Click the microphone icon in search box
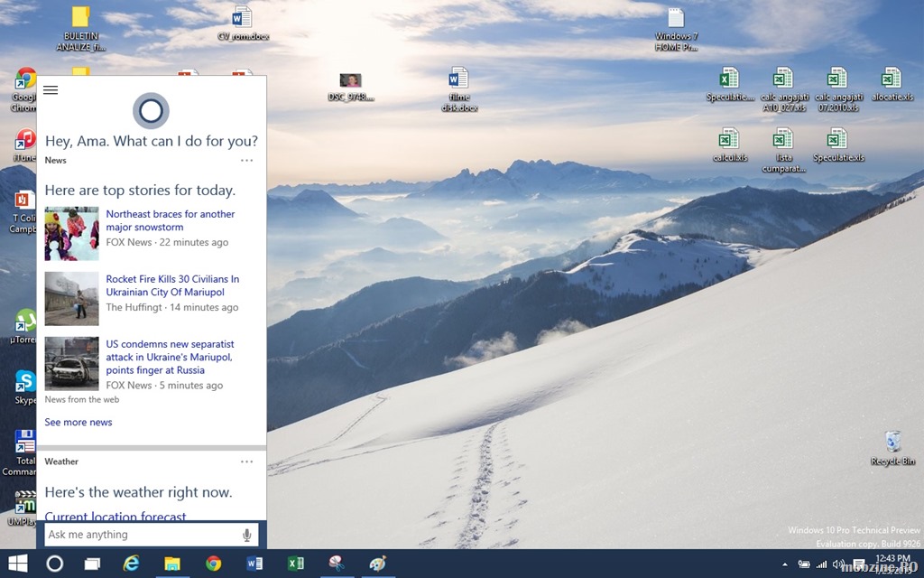The height and width of the screenshot is (578, 924). tap(246, 535)
